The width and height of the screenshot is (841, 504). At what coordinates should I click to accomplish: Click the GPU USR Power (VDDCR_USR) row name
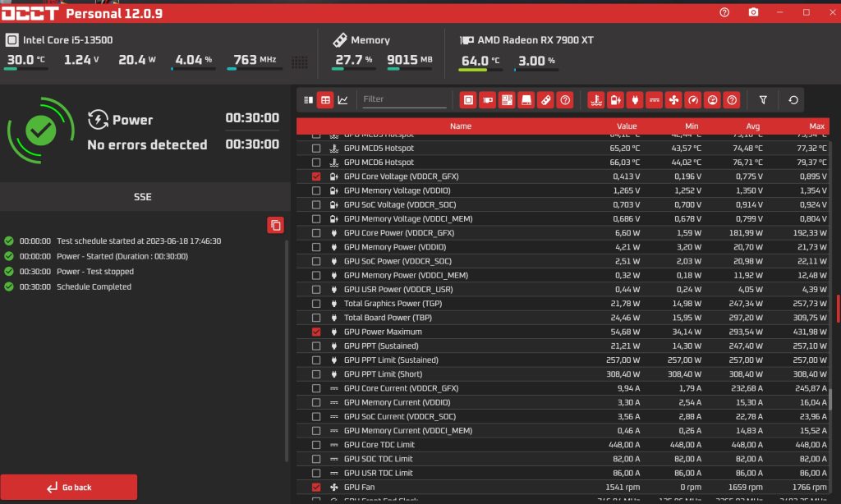[x=398, y=290]
